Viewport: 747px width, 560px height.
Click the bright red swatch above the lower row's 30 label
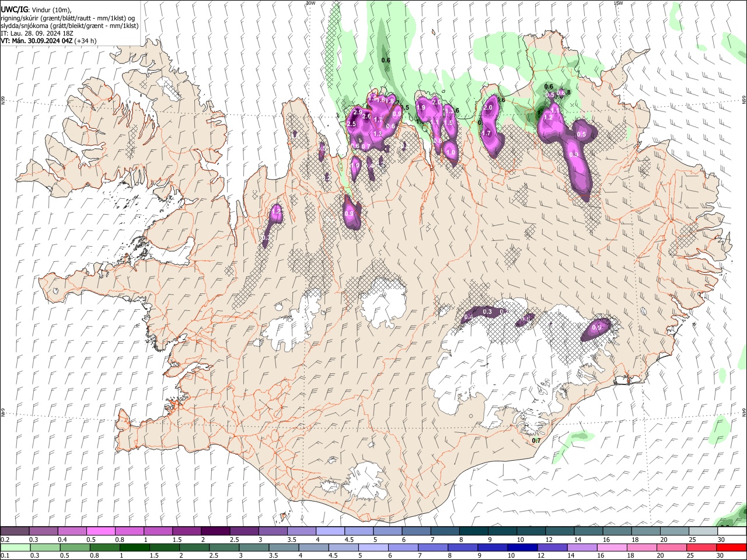click(731, 548)
